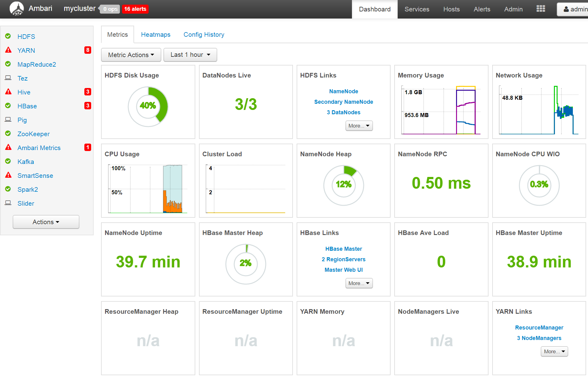Click the HDFS Disk Usage 40% gauge
This screenshot has height=382, width=588.
pos(148,106)
